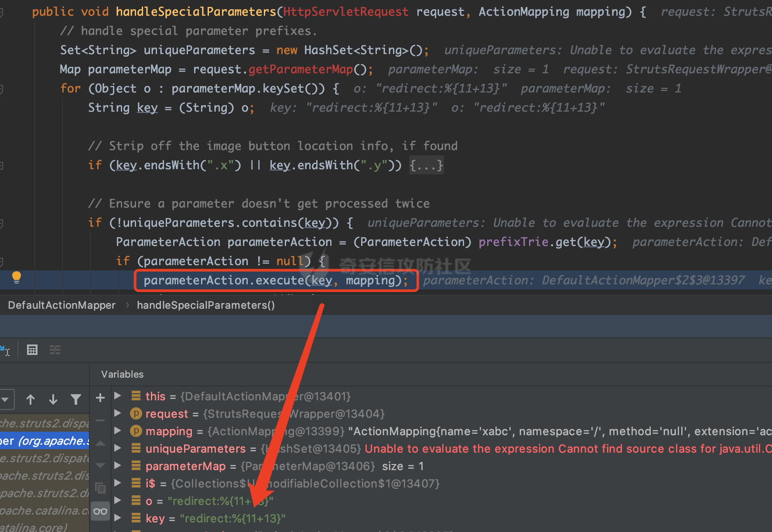This screenshot has width=772, height=532.
Task: Move to next frame with down arrow
Action: pyautogui.click(x=53, y=399)
